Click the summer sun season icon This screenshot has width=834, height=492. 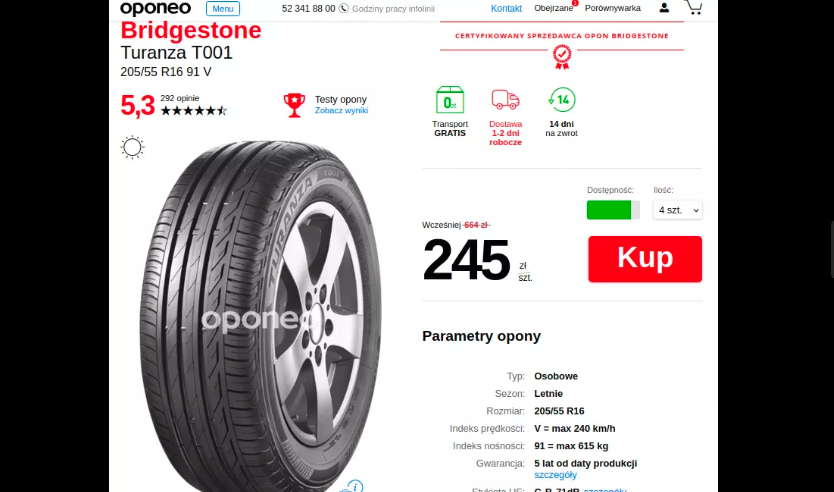[132, 147]
